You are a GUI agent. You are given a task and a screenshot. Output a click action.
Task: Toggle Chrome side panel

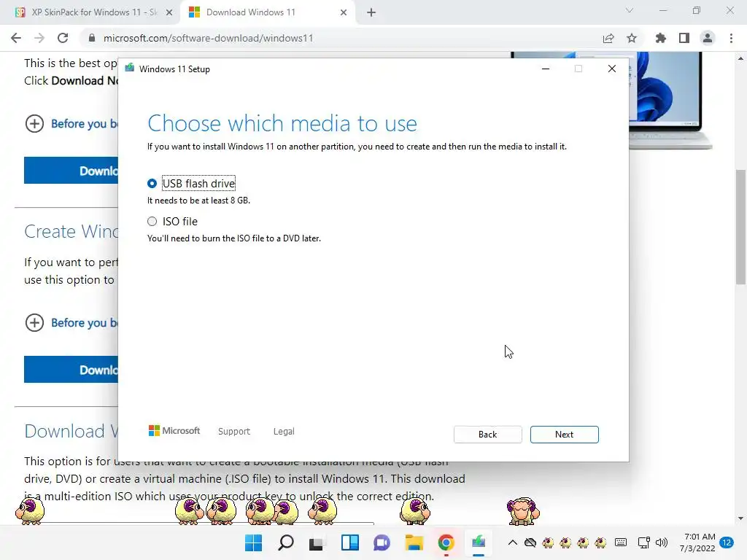pos(684,38)
